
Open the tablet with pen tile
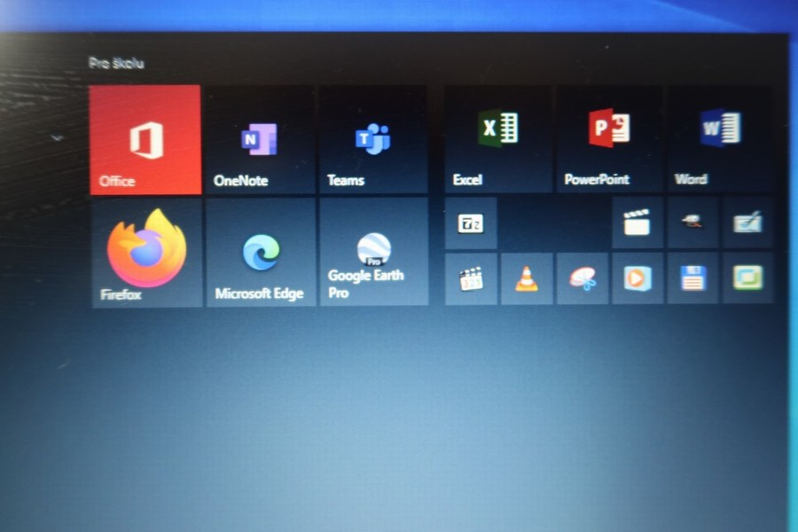click(747, 223)
